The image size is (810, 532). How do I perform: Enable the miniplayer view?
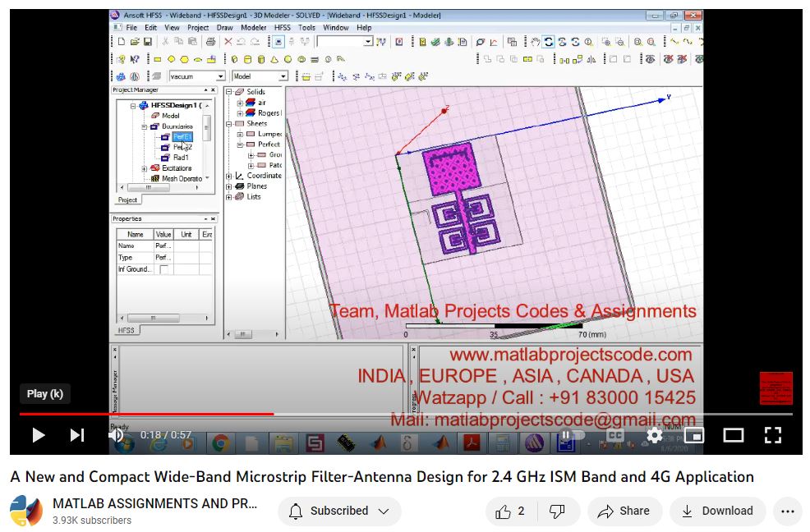pos(694,435)
